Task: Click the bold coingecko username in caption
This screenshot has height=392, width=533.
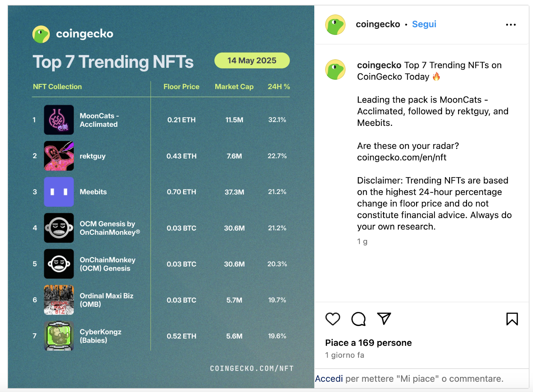Action: 379,65
